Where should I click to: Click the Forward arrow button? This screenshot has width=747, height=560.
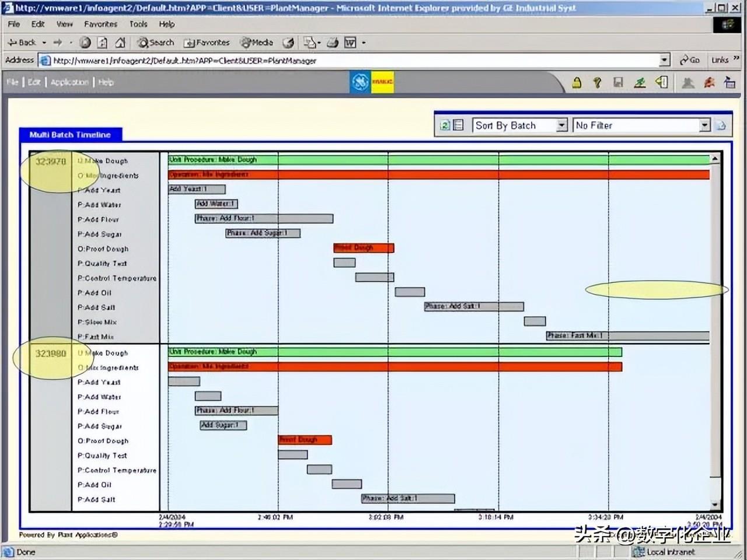(x=57, y=43)
